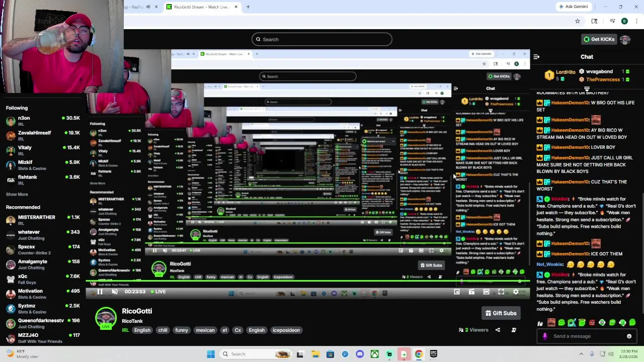The width and height of the screenshot is (644, 362).
Task: Expand Show More under Following
Action: coord(17,194)
